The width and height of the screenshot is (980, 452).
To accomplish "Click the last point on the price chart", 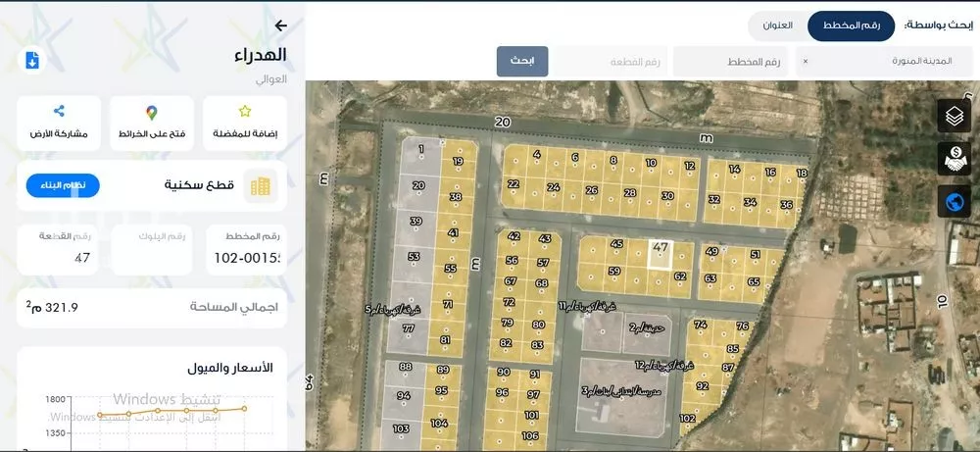I will (x=244, y=409).
